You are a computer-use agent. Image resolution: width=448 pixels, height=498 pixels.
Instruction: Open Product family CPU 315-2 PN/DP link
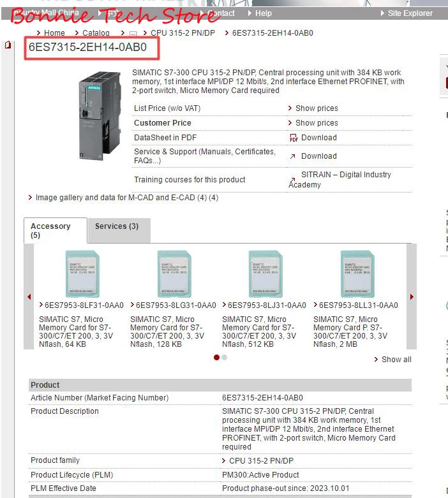[x=261, y=461]
